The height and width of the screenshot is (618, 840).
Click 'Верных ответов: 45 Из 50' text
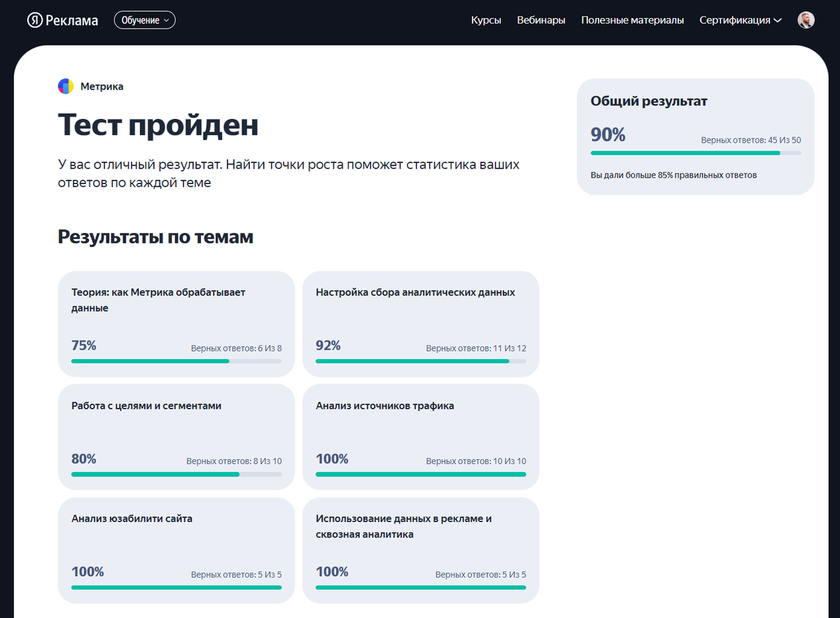[751, 141]
